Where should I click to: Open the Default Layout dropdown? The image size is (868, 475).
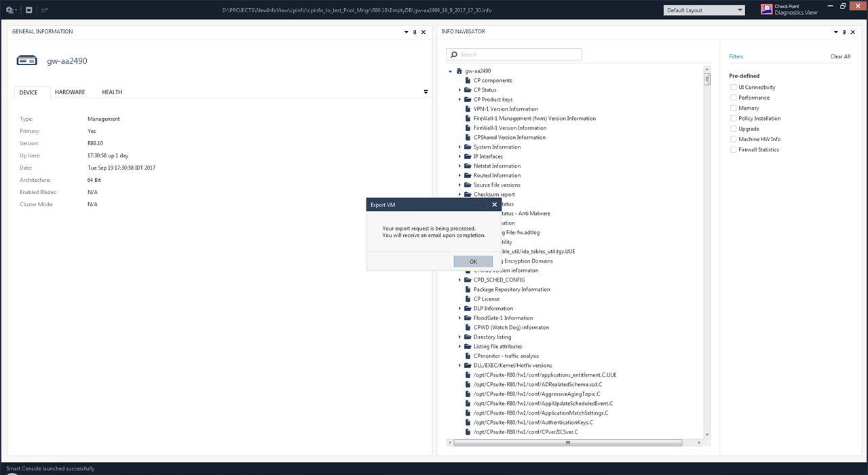click(x=704, y=10)
